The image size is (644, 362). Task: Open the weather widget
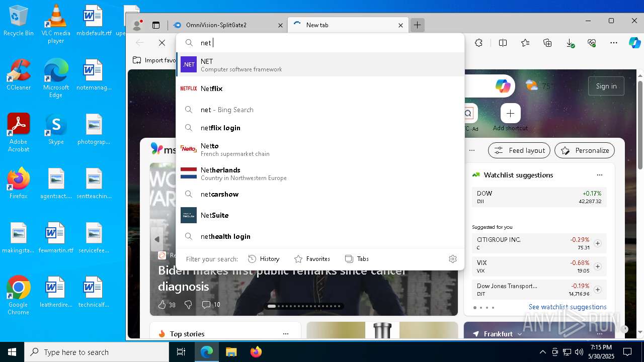click(x=539, y=86)
